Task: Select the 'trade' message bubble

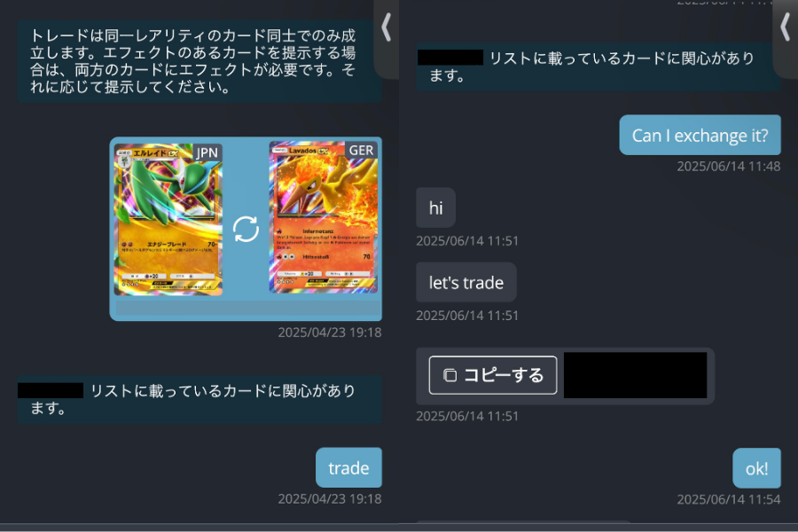Action: pos(348,467)
